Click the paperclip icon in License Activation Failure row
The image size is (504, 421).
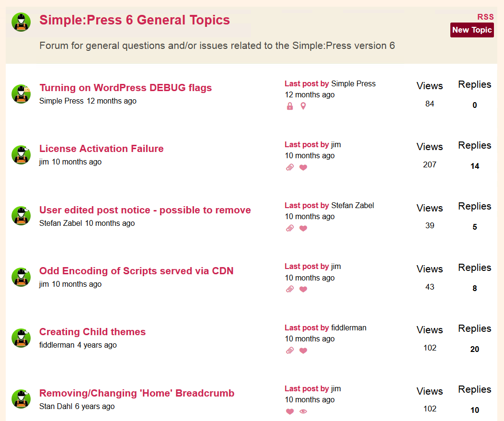[x=289, y=167]
